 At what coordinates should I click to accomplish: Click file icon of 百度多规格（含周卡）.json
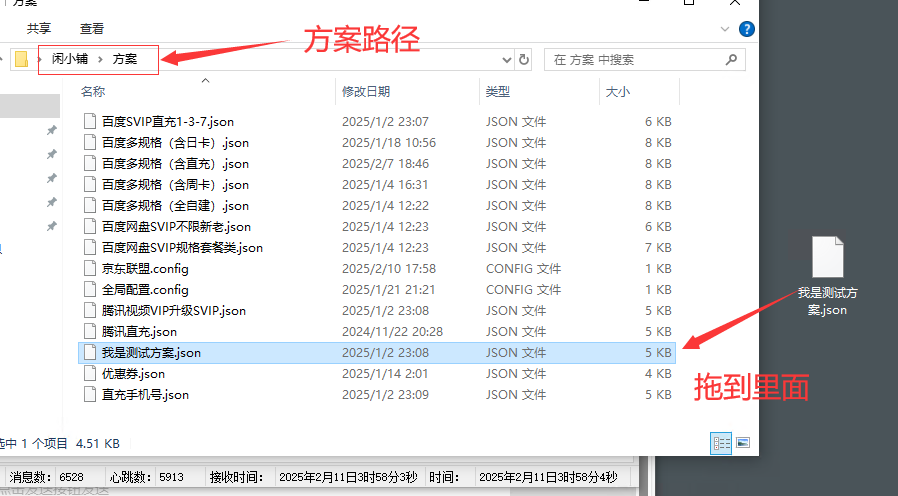(x=90, y=184)
